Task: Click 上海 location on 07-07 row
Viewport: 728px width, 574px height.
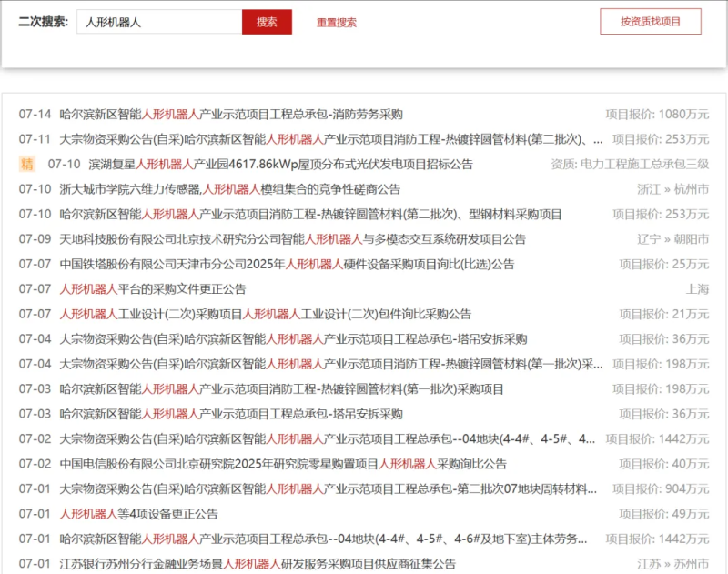Action: 698,289
